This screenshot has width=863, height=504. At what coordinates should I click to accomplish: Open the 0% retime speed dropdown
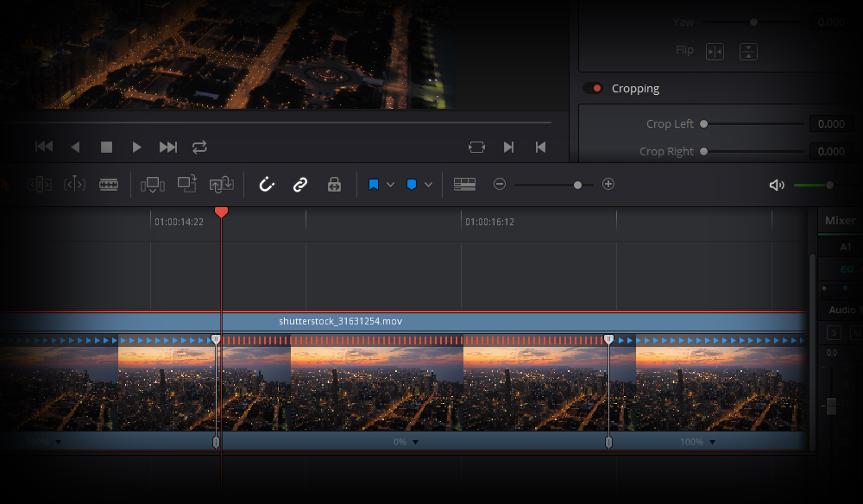(x=414, y=441)
